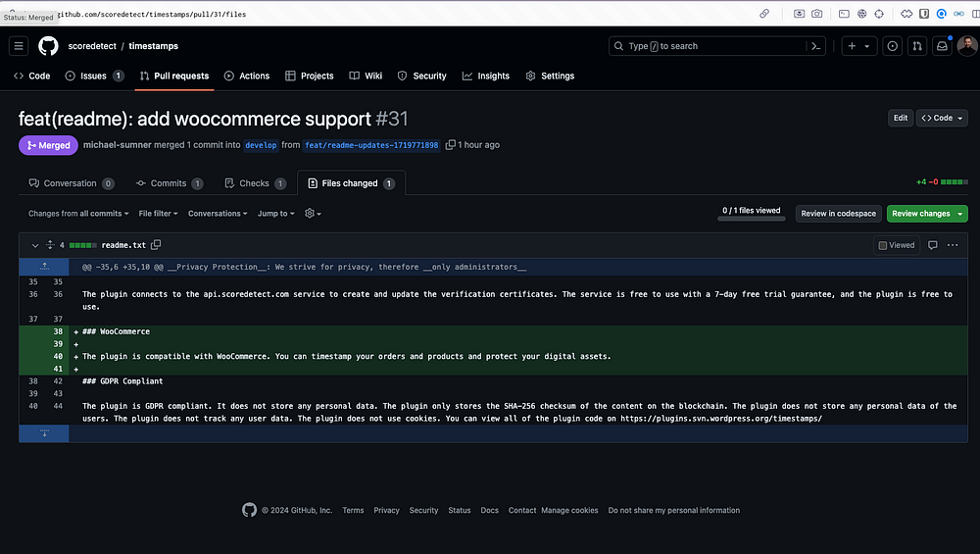Comment on readme.txt file icon
The image size is (980, 554).
[x=933, y=245]
